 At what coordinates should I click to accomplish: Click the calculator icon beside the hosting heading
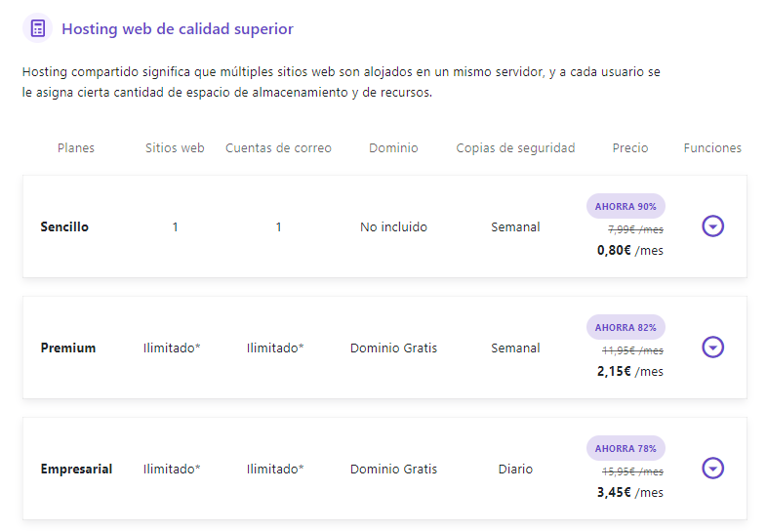38,28
